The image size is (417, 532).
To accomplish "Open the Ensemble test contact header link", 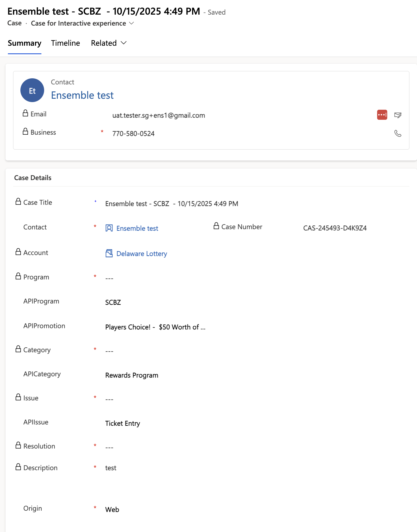I will [x=82, y=95].
